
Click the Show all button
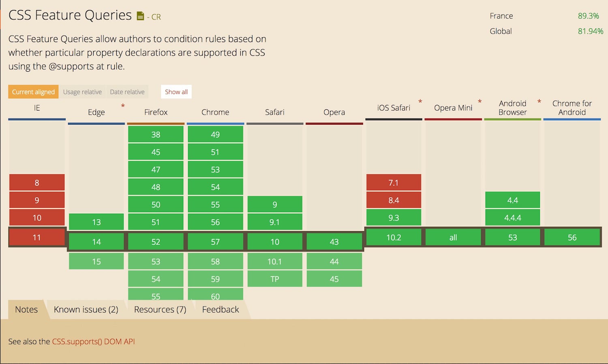coord(176,92)
